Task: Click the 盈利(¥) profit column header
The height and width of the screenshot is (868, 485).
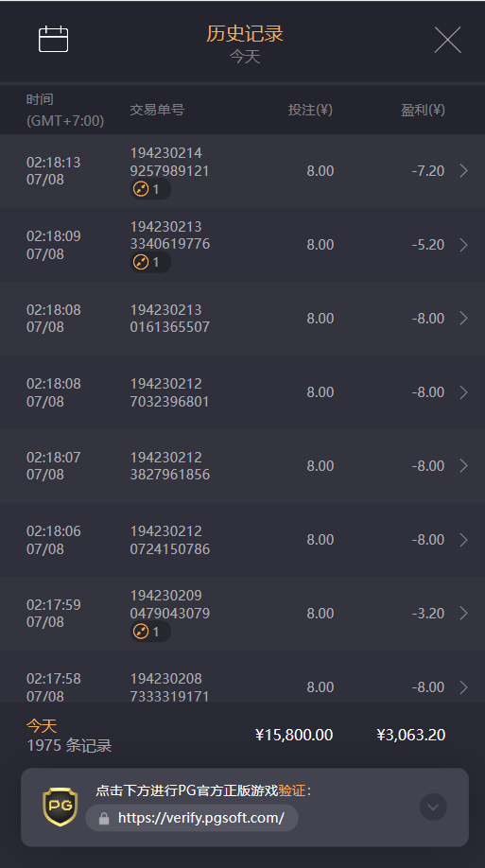Action: tap(423, 110)
